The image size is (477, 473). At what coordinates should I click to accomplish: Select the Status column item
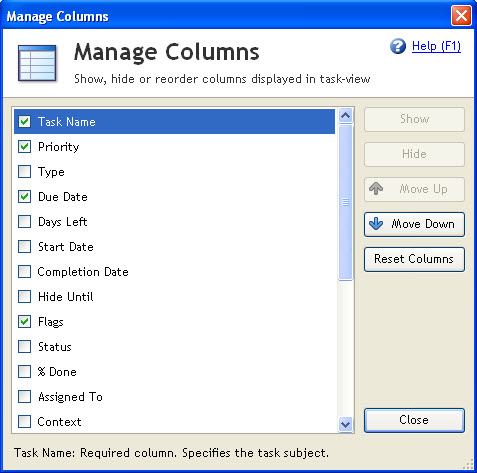click(x=174, y=347)
